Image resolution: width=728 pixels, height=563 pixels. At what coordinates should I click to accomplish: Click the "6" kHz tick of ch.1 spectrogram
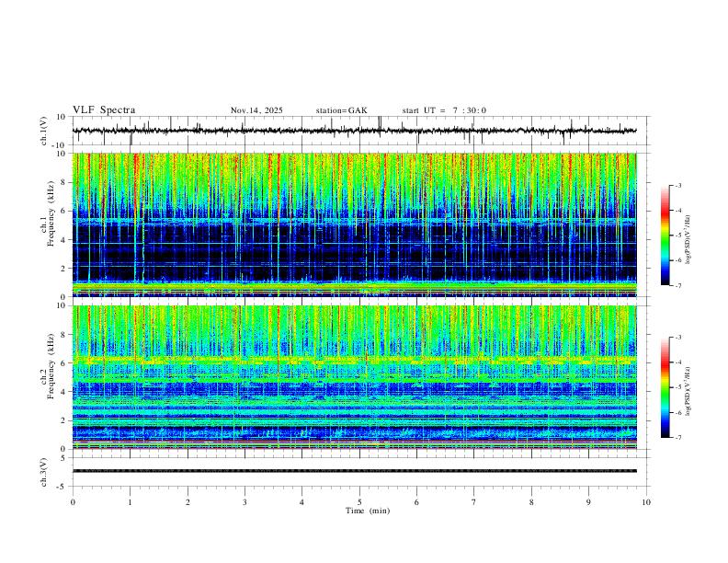click(64, 211)
